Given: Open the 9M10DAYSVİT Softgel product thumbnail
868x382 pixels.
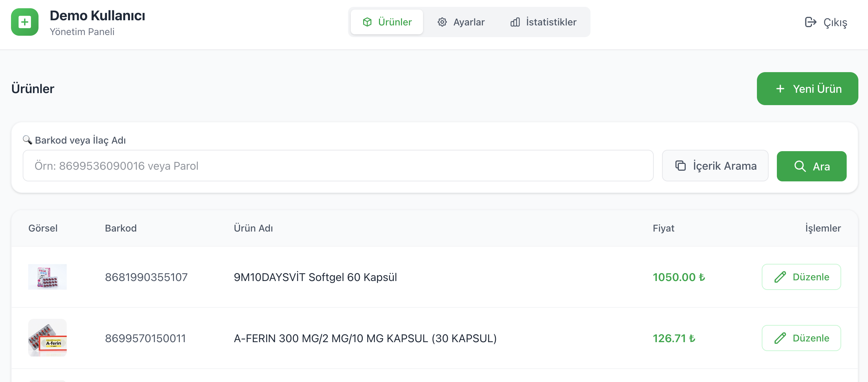Looking at the screenshot, I should [x=47, y=277].
